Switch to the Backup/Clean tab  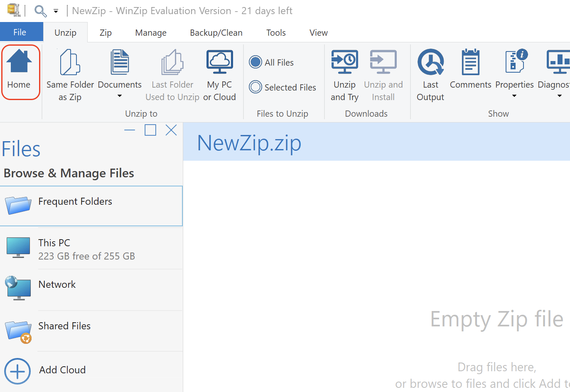click(x=216, y=33)
